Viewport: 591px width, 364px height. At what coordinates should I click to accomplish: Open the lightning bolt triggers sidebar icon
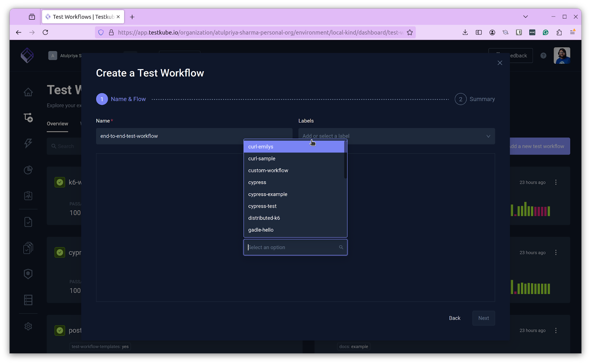point(28,143)
